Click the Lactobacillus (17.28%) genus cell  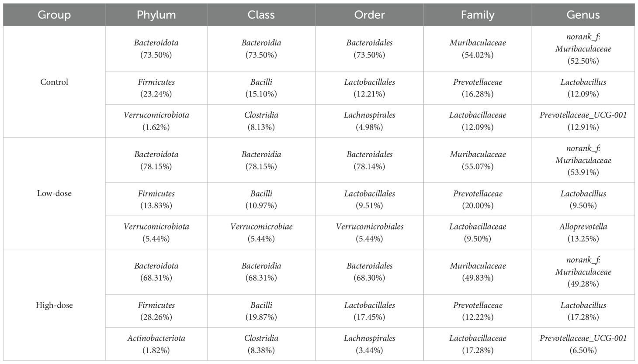tap(583, 311)
